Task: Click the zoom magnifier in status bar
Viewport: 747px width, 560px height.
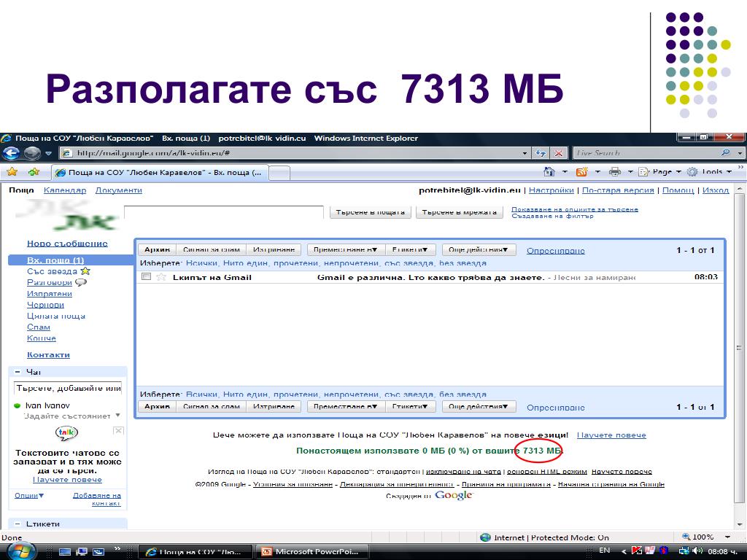Action: coord(686,537)
